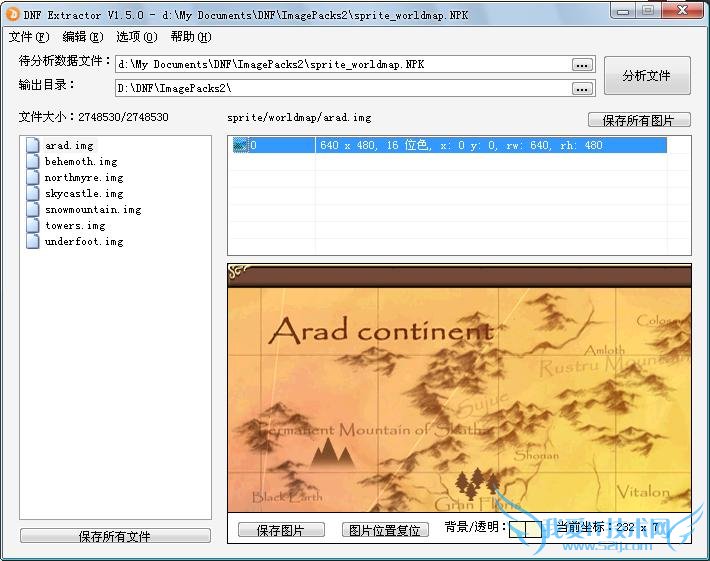This screenshot has width=710, height=561.
Task: Click the 图片位置复位 button
Action: (x=385, y=530)
